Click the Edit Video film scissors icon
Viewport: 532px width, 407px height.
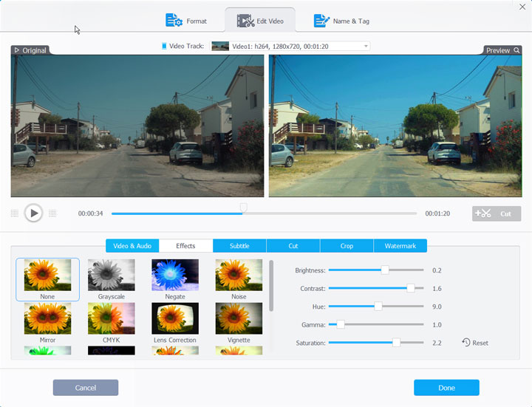pos(245,21)
